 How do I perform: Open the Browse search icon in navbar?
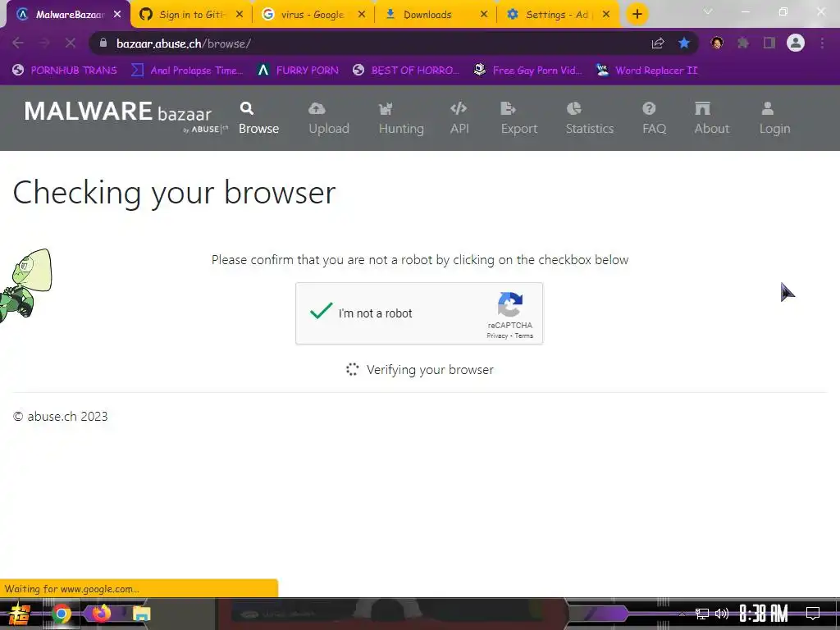(x=246, y=109)
